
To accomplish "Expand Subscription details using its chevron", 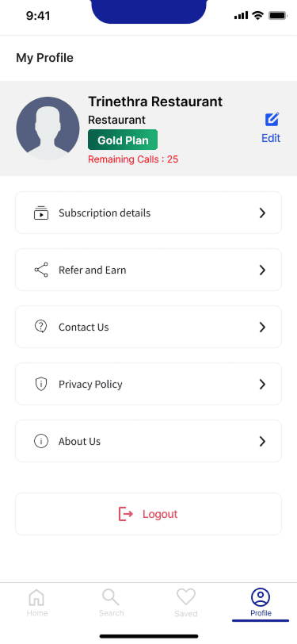I will point(262,213).
